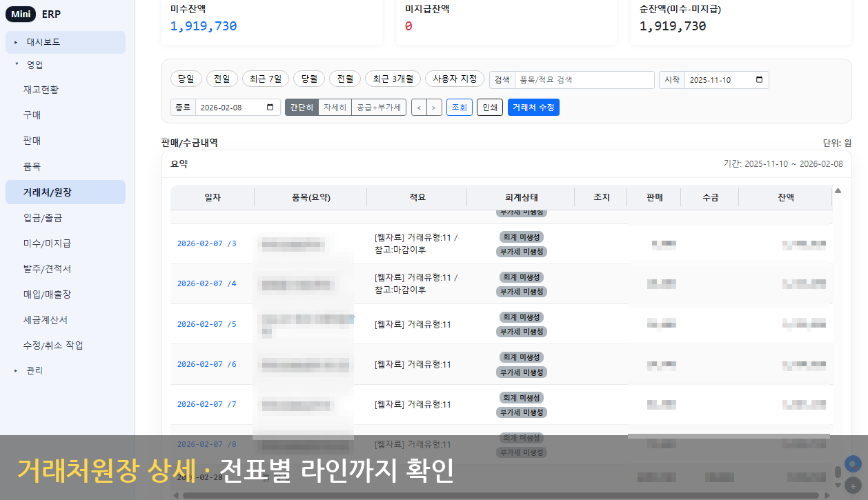
Task: Open 입금/출금 in the sidebar
Action: pyautogui.click(x=66, y=217)
